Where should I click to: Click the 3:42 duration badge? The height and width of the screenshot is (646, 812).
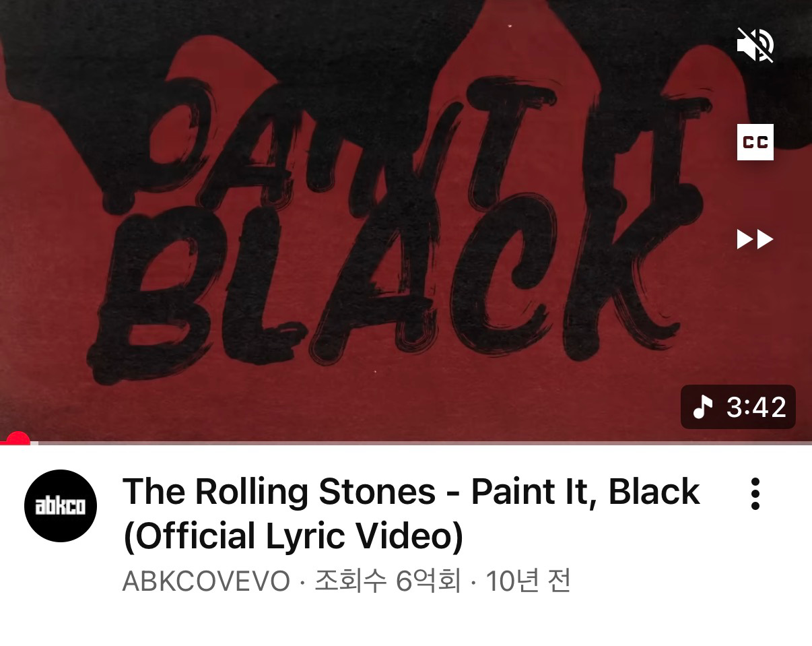tap(738, 407)
